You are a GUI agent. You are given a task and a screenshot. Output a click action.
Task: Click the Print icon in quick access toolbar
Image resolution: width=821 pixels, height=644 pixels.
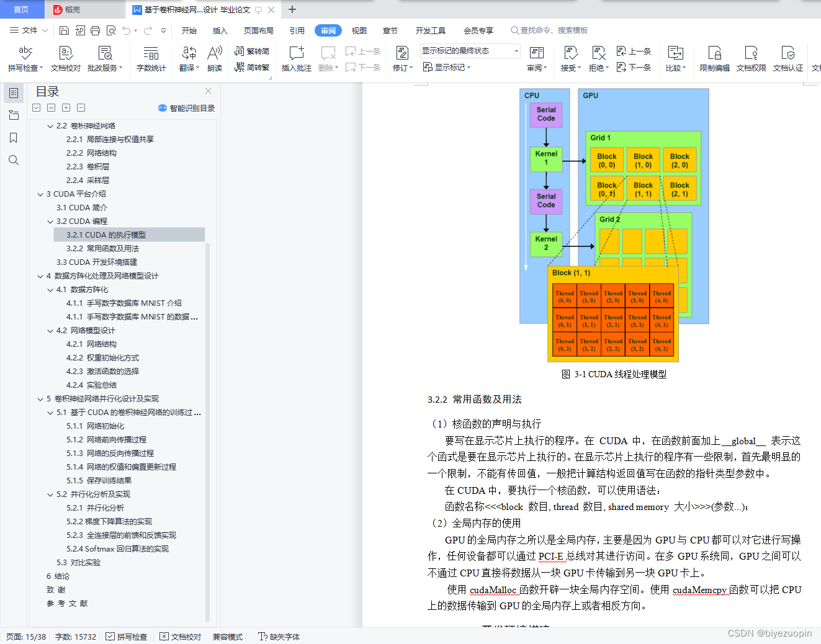tap(95, 30)
